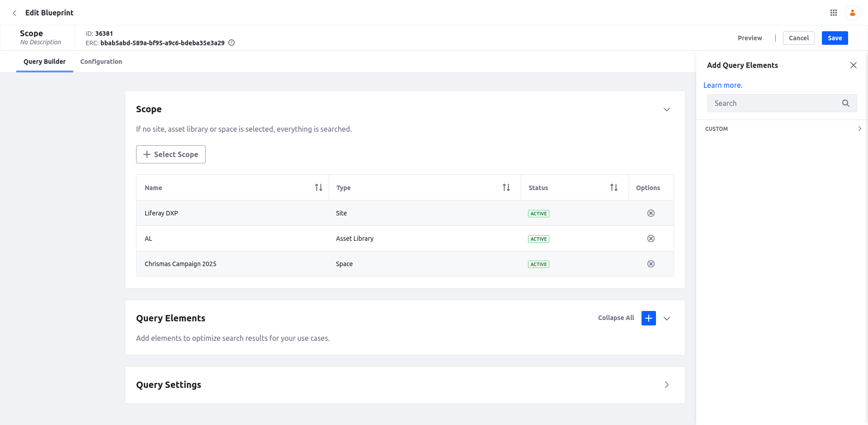Type in the query elements Search field
Screen dimensions: 868x425
click(x=774, y=103)
